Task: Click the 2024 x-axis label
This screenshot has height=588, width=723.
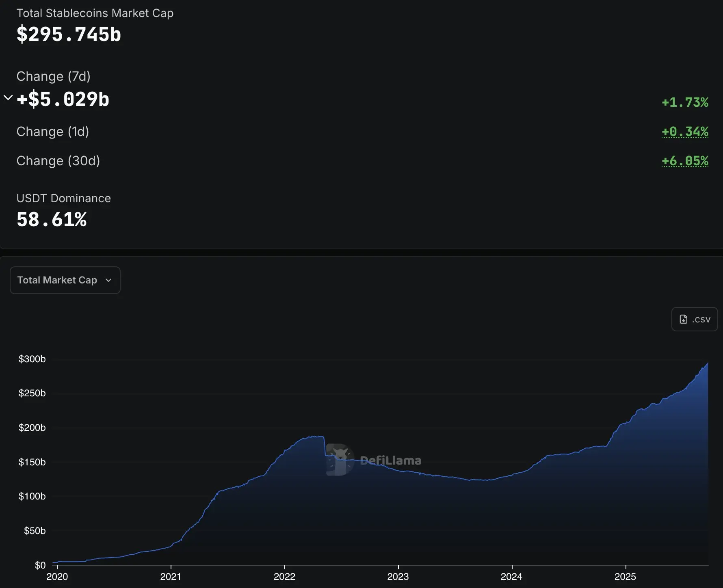Action: point(511,577)
